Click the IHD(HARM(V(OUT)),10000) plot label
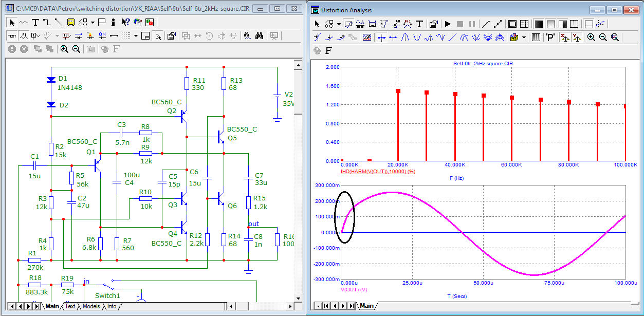The image size is (644, 316). (x=378, y=171)
